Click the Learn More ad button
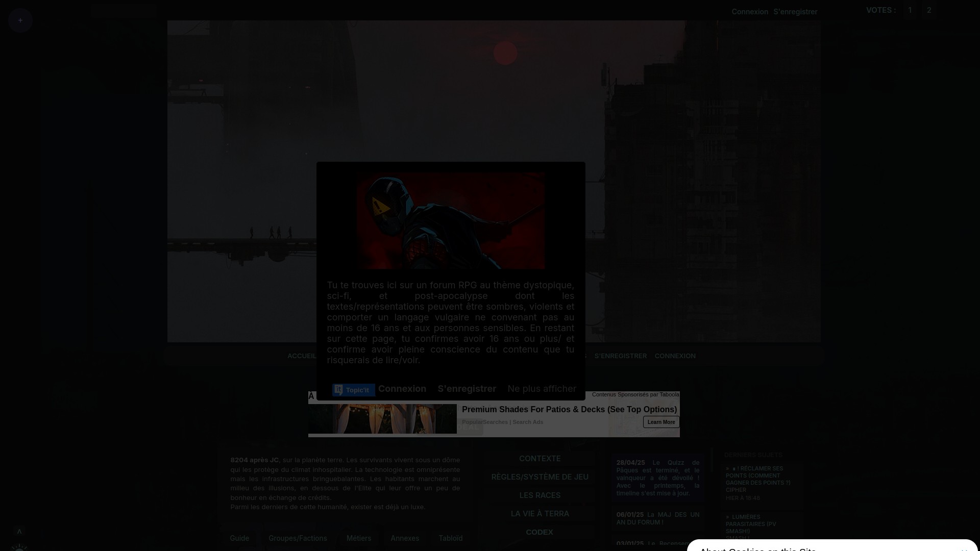980x551 pixels. coord(661,422)
